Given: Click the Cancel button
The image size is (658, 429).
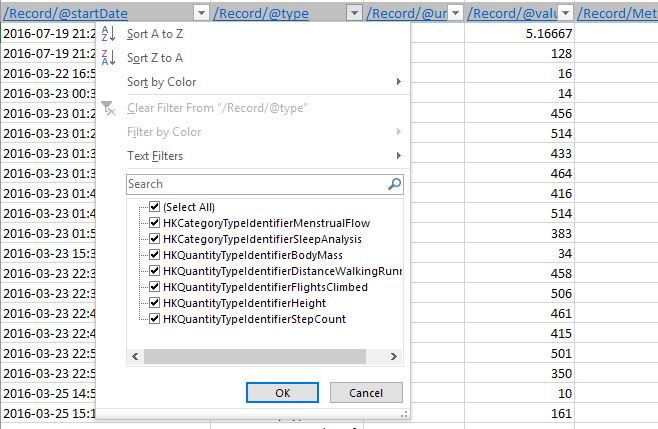Looking at the screenshot, I should click(366, 392).
